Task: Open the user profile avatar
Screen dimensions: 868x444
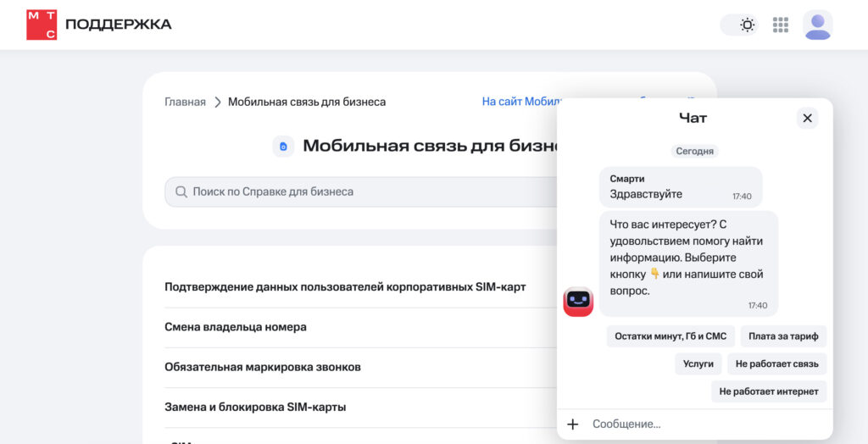Action: click(818, 25)
